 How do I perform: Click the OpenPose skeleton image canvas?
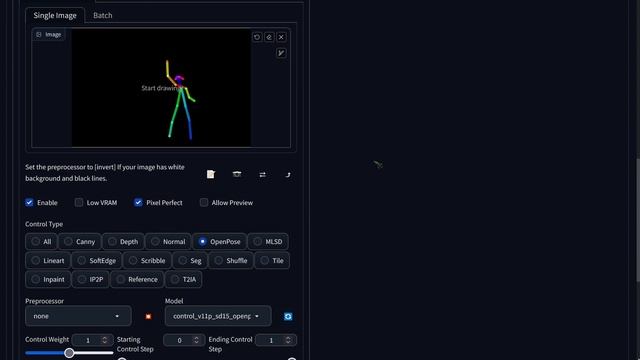coord(162,87)
